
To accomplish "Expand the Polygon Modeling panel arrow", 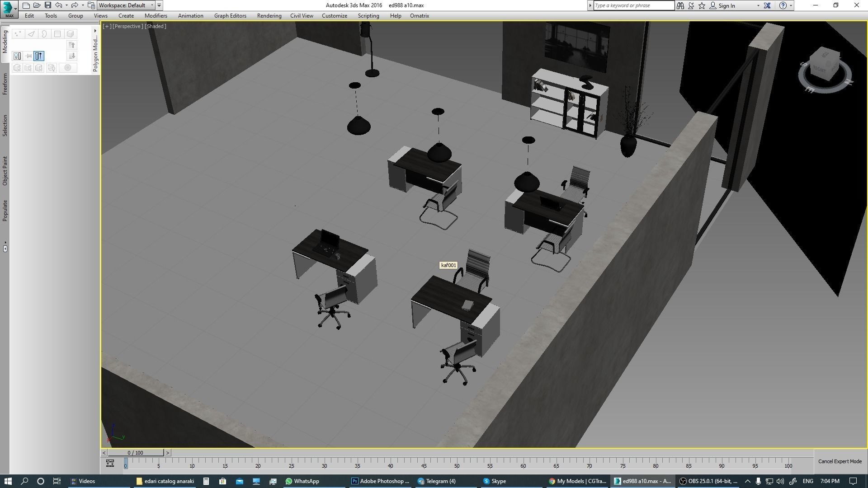I will point(95,31).
